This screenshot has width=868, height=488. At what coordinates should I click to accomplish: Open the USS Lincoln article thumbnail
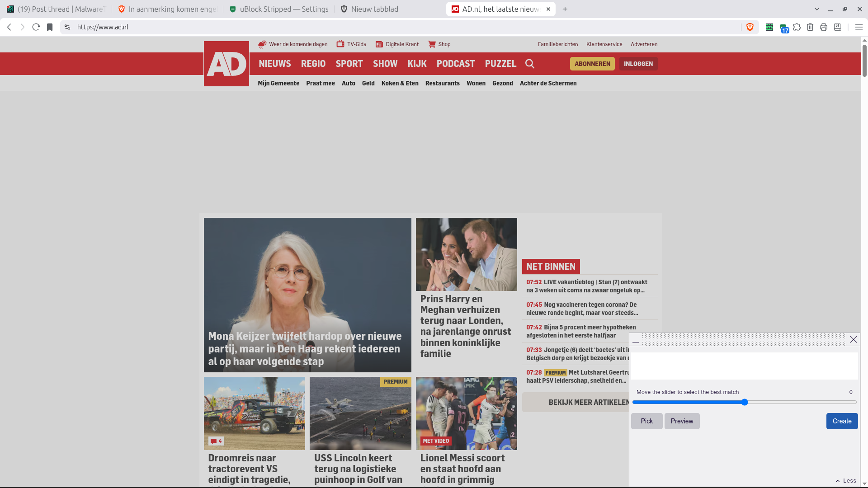(x=360, y=413)
